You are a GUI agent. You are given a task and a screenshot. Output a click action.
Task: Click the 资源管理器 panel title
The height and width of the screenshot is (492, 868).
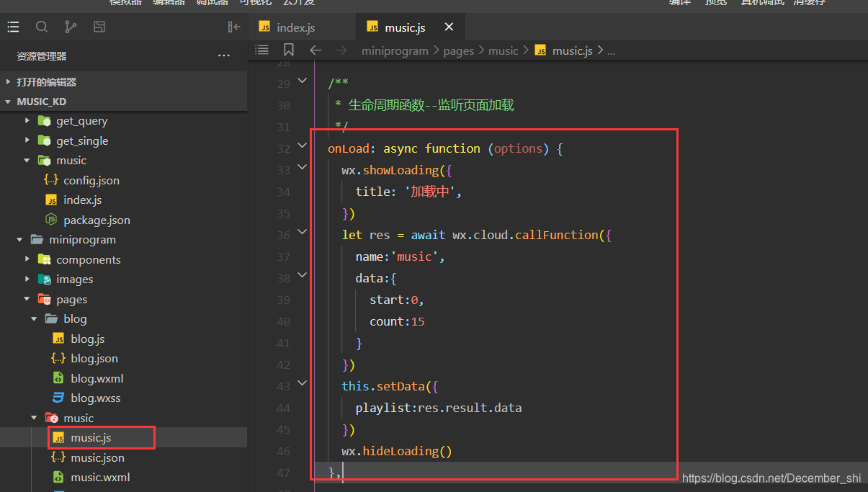42,55
